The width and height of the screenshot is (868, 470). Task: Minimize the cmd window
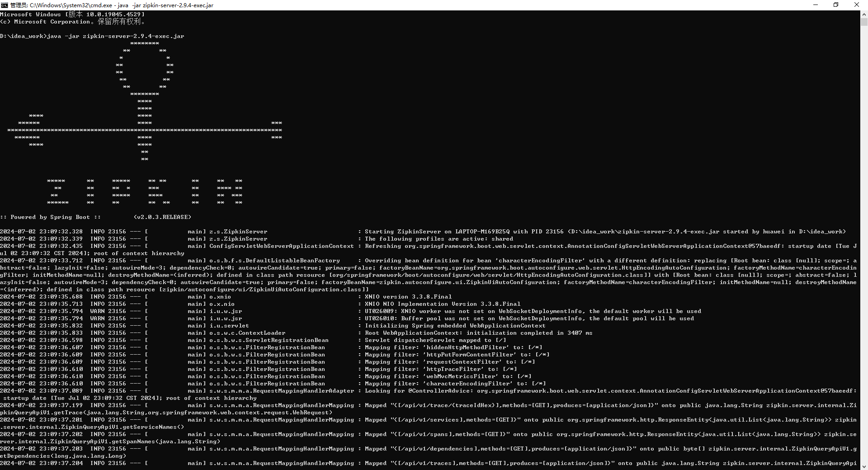click(x=816, y=5)
